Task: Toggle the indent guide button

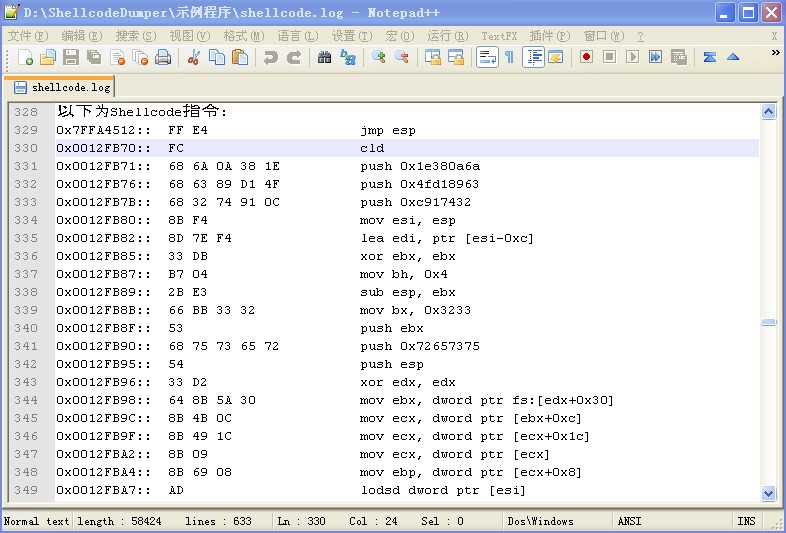Action: tap(533, 57)
